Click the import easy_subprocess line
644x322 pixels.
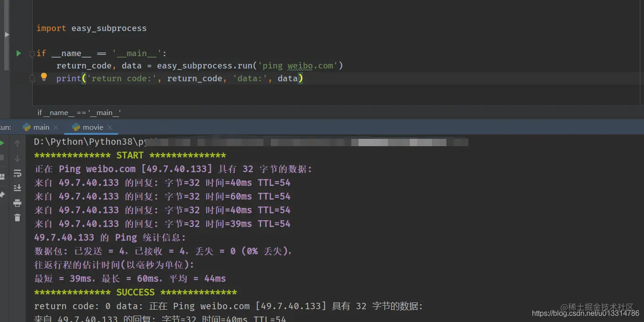91,28
